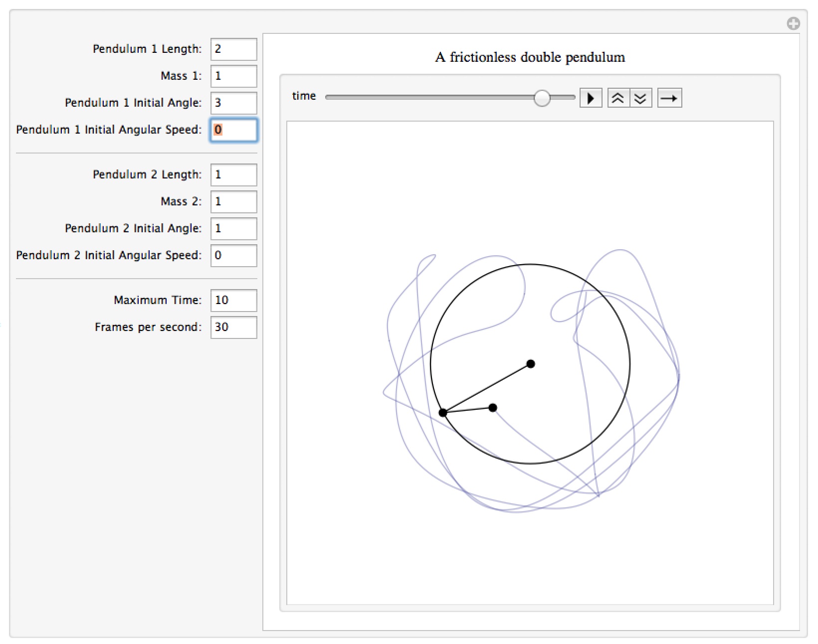The image size is (818, 644).
Task: Click the pendulum pivot point at circle center
Action: (x=531, y=364)
